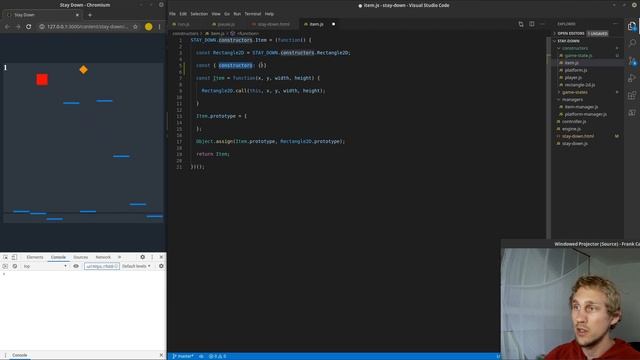This screenshot has height=360, width=640.
Task: Open editor More Actions ellipsis
Action: click(x=542, y=24)
